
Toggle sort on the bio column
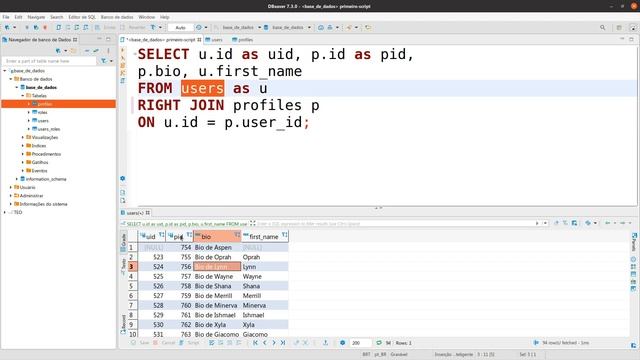pos(237,235)
